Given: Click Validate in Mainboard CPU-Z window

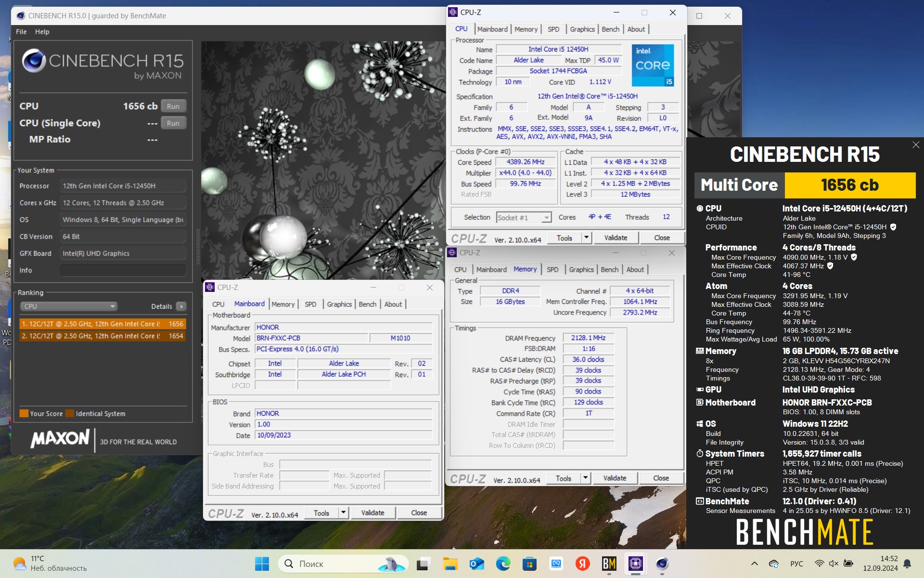Looking at the screenshot, I should 372,513.
